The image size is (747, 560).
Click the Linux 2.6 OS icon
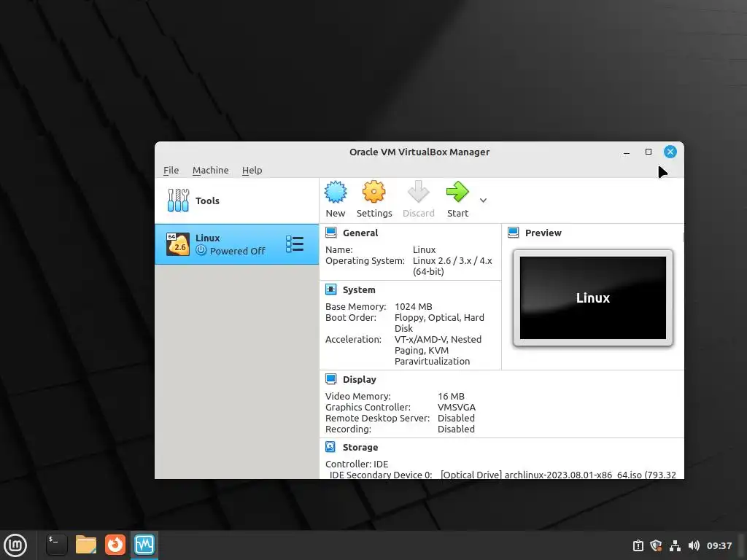tap(178, 244)
